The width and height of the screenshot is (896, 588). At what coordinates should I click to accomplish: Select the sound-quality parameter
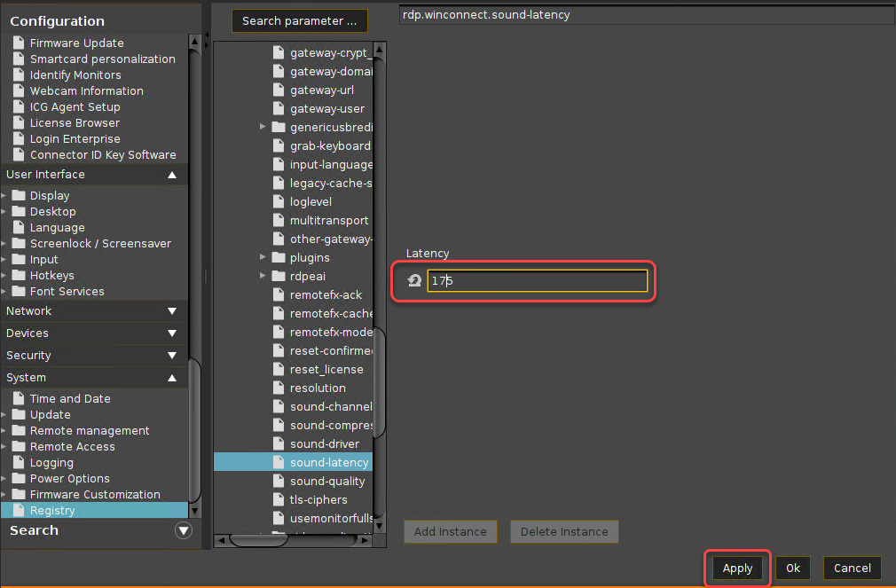click(327, 481)
